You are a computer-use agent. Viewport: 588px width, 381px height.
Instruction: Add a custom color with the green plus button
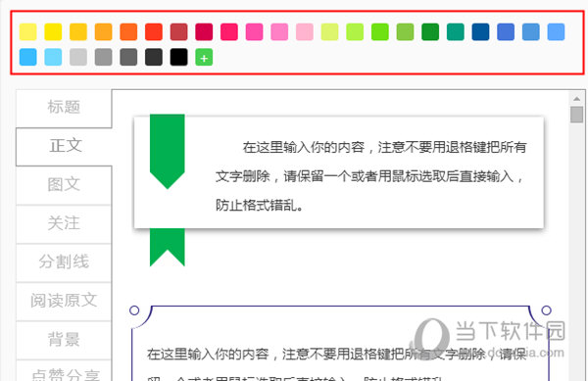pos(204,57)
